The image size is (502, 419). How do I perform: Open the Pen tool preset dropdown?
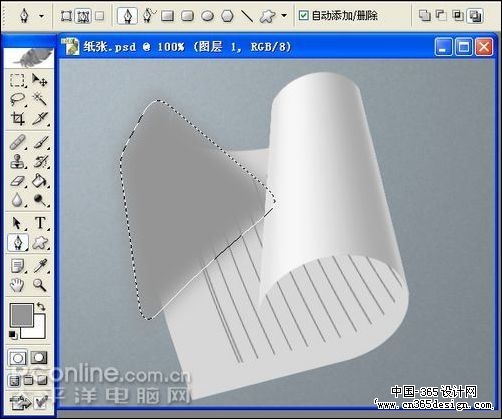click(41, 16)
